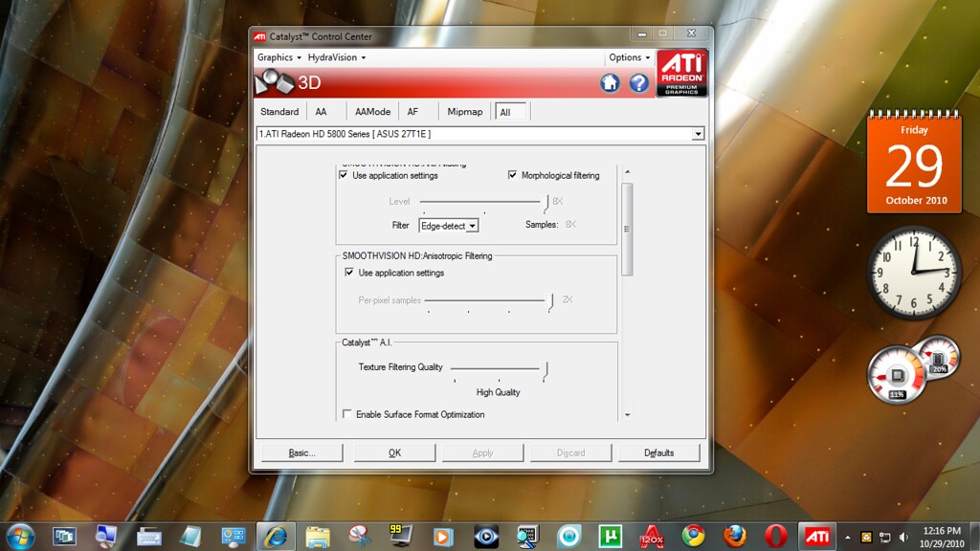980x551 pixels.
Task: Click the ATI icon in the window title bar
Action: (259, 37)
